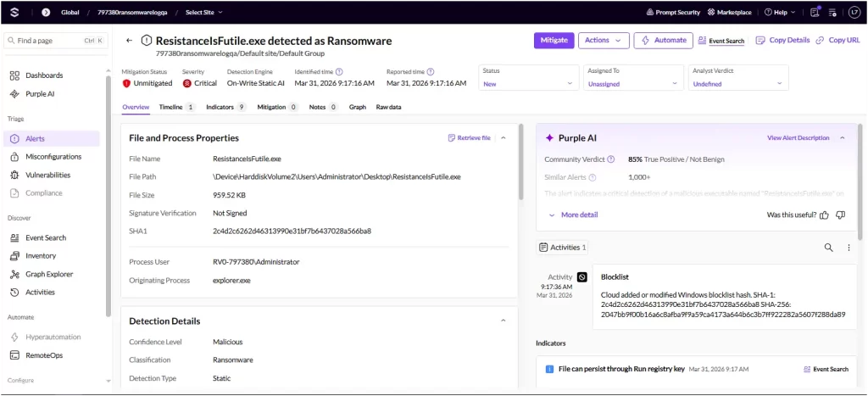Open the L7 user profile avatar
Image resolution: width=868 pixels, height=396 pixels.
pos(854,12)
